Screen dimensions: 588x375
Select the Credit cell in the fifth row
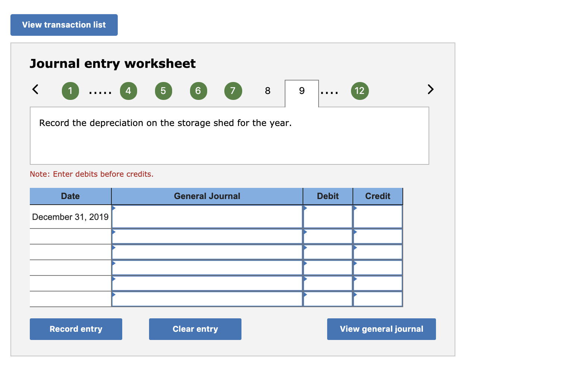coord(378,283)
